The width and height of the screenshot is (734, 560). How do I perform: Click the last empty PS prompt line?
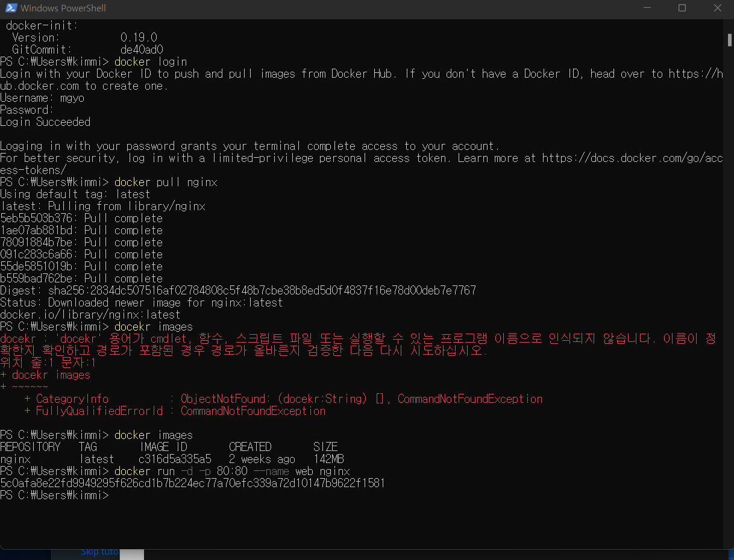[x=54, y=495]
